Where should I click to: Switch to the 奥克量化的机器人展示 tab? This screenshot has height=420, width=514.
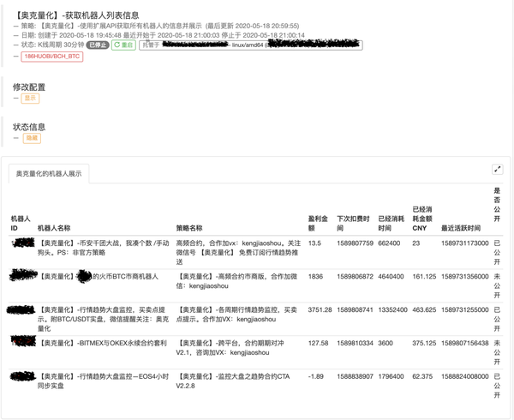(49, 173)
